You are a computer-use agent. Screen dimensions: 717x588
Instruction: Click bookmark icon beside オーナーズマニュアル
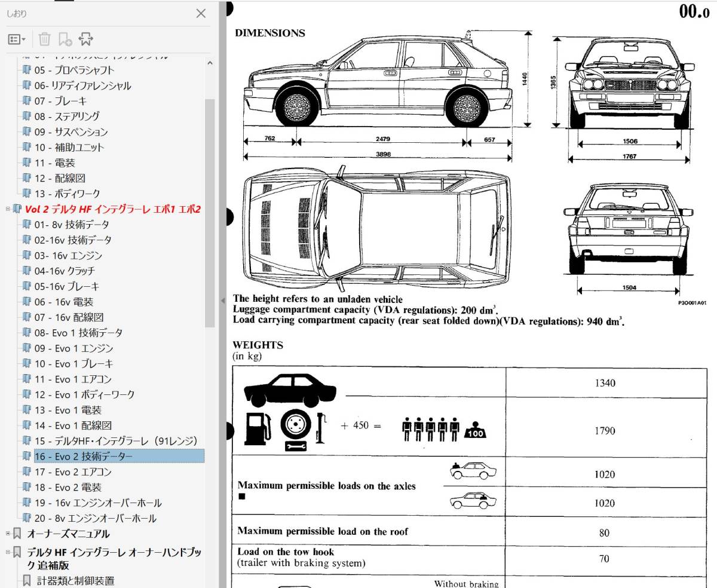pos(17,534)
